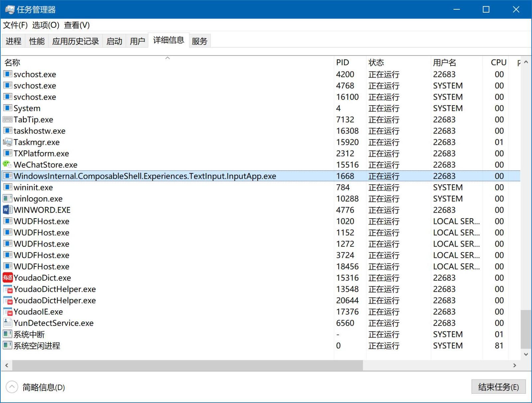Click the vertical scrollbar down arrow
This screenshot has height=403, width=532.
526,354
